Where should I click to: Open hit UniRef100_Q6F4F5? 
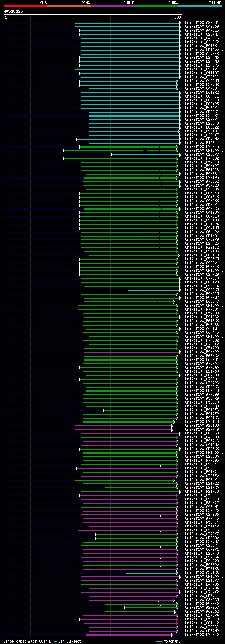pyautogui.click(x=202, y=333)
